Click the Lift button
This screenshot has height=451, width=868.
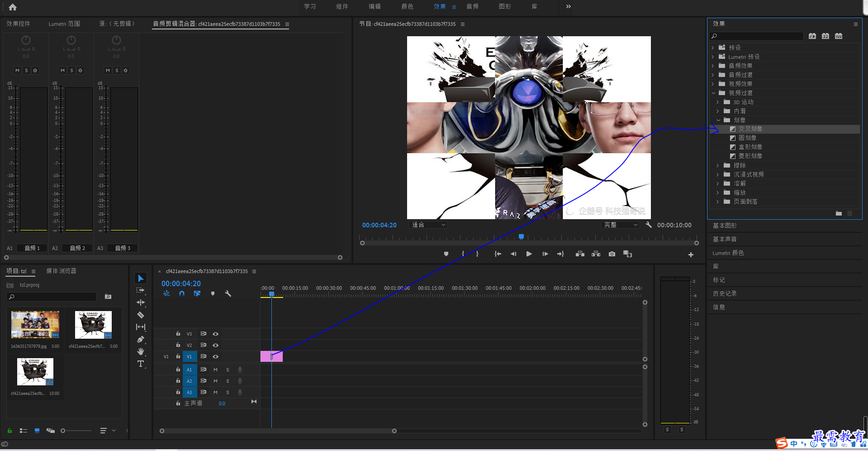[x=580, y=254]
